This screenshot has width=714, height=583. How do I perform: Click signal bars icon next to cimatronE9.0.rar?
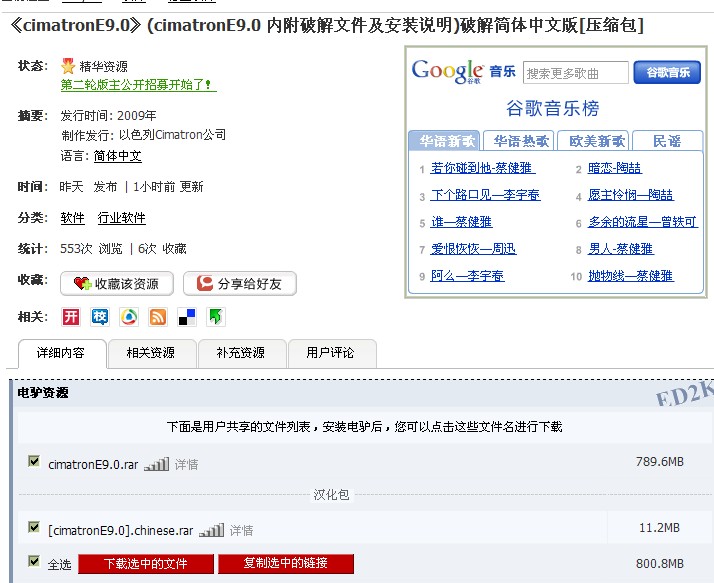[x=156, y=464]
